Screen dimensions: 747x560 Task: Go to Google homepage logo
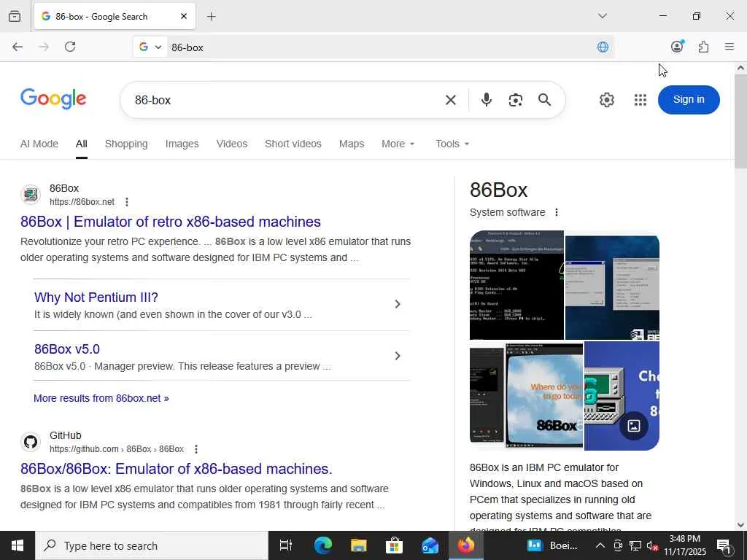(53, 99)
